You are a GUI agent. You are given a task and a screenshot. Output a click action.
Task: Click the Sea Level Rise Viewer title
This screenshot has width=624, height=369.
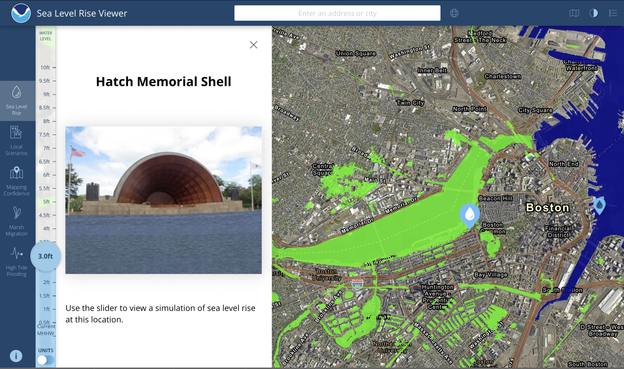82,13
